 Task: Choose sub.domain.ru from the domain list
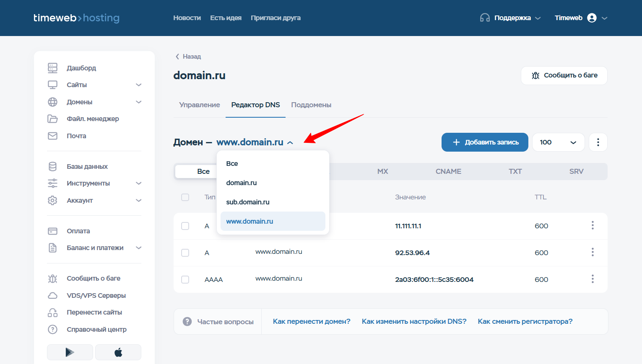coord(248,202)
